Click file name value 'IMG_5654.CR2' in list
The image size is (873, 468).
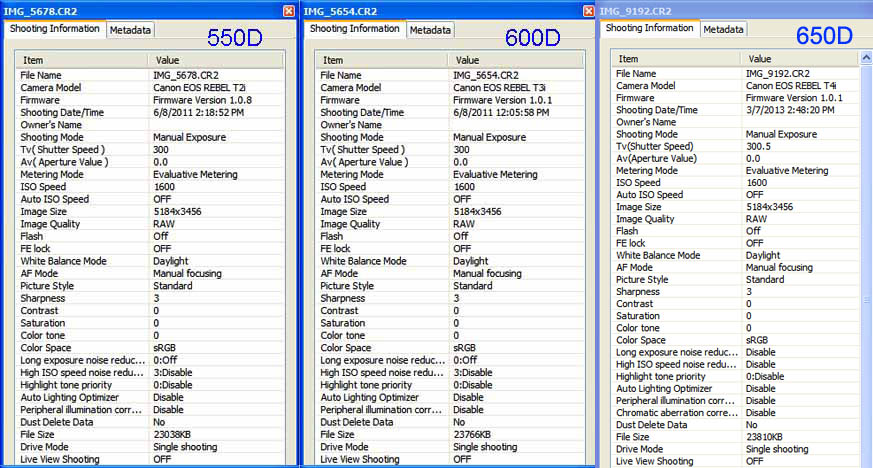(486, 75)
